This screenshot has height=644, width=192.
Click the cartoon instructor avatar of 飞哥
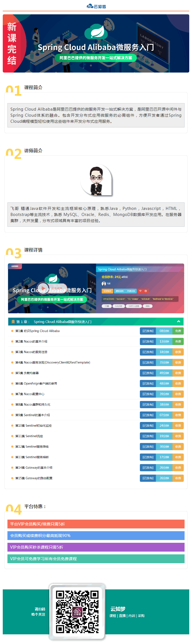coord(96,180)
